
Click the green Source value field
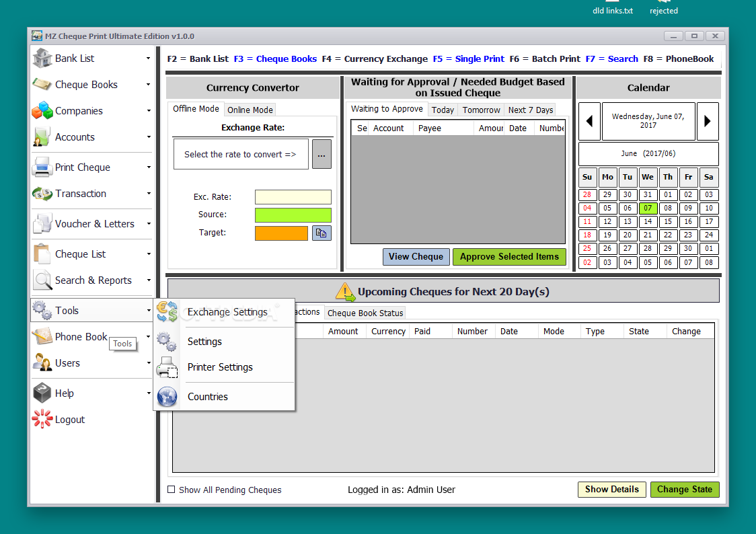[293, 215]
